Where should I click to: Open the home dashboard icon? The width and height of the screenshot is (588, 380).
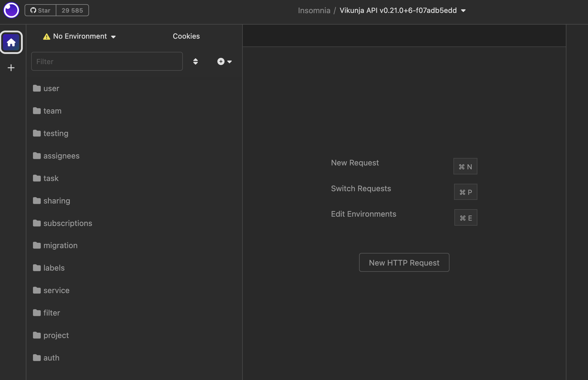point(11,42)
